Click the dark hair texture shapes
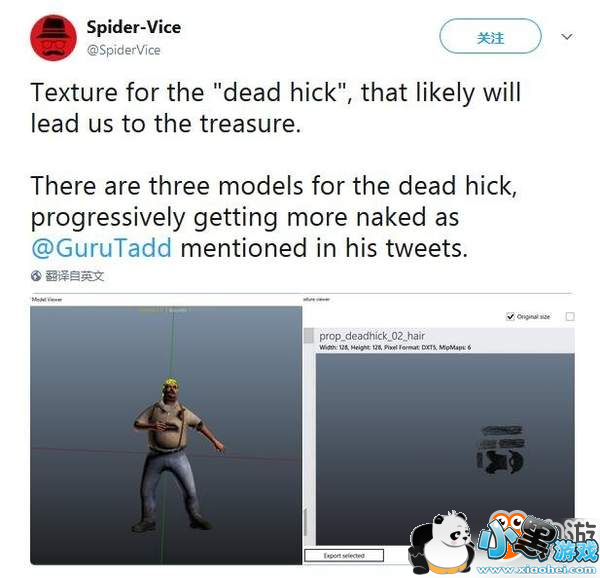Viewport: 600px width, 578px height. (x=501, y=449)
